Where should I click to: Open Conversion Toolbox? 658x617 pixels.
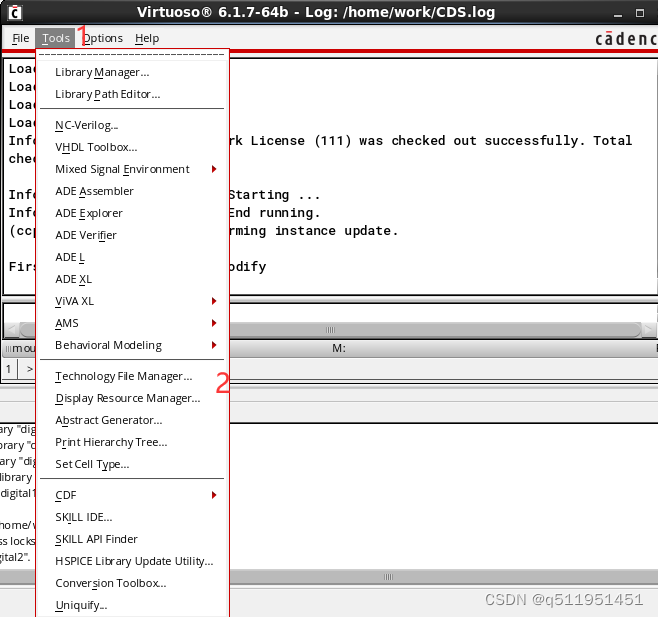tap(132, 583)
